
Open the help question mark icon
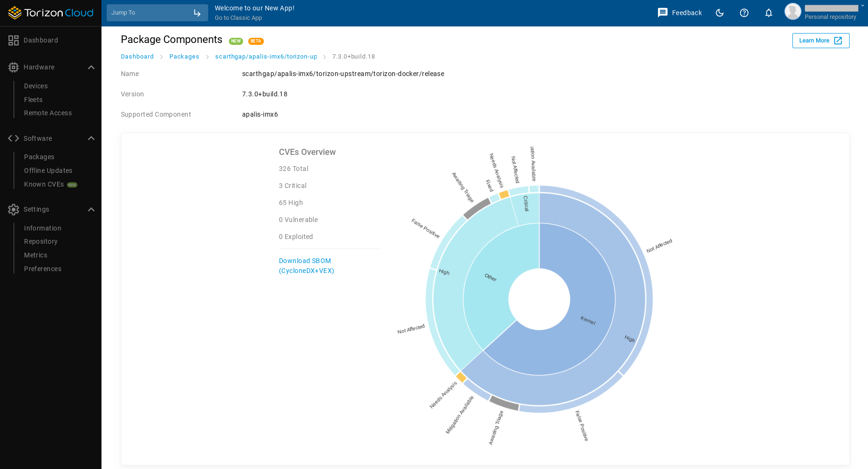[744, 13]
